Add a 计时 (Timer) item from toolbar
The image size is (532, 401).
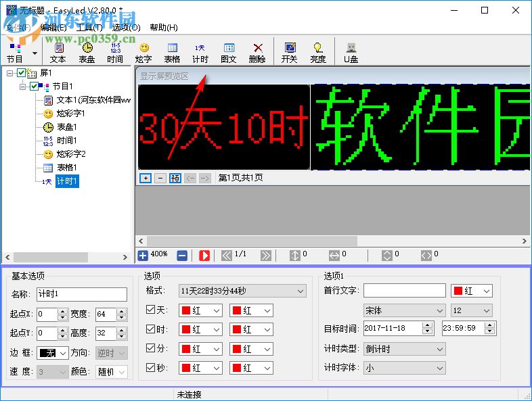tap(200, 53)
